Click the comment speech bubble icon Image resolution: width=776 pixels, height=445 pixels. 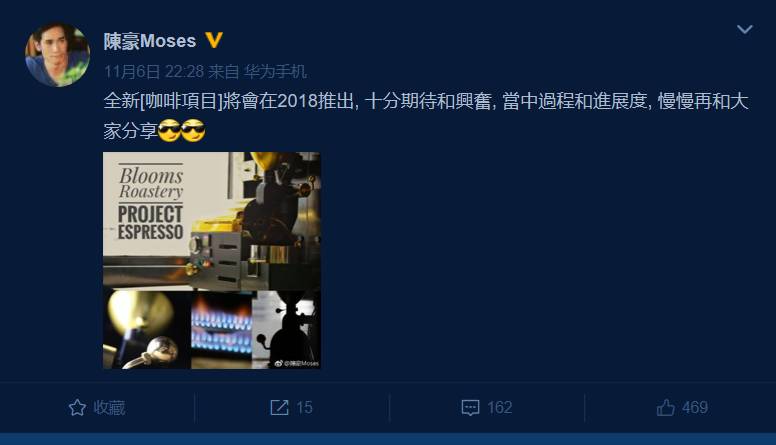click(470, 408)
